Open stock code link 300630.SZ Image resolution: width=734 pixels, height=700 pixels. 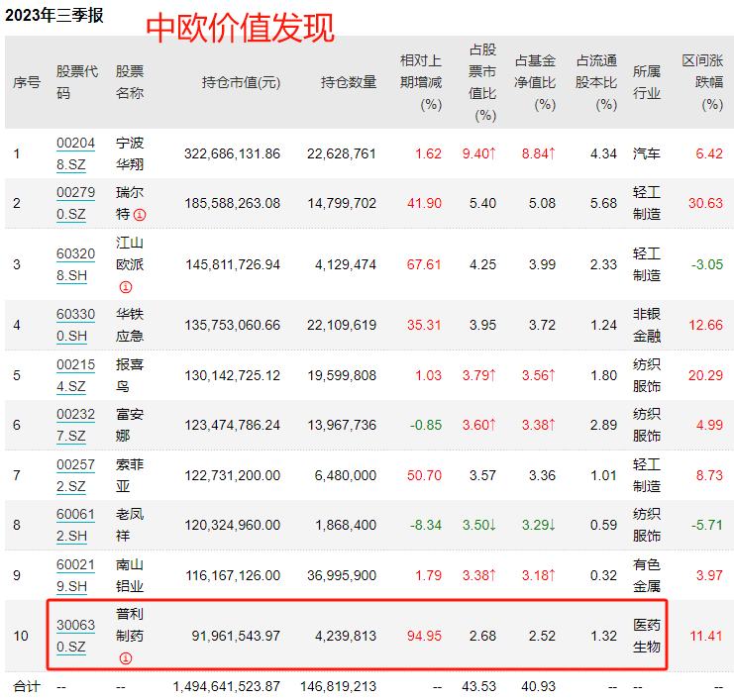[75, 636]
